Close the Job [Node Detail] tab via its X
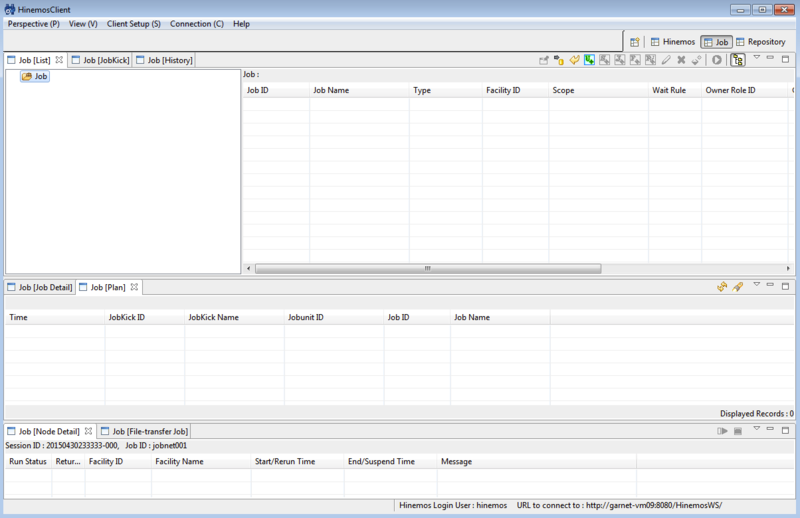800x518 pixels. click(x=88, y=431)
